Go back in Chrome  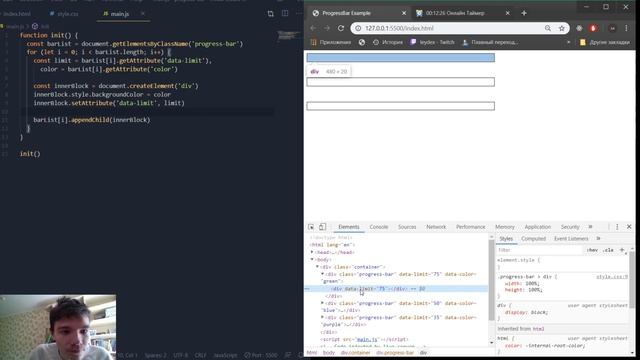coord(313,28)
